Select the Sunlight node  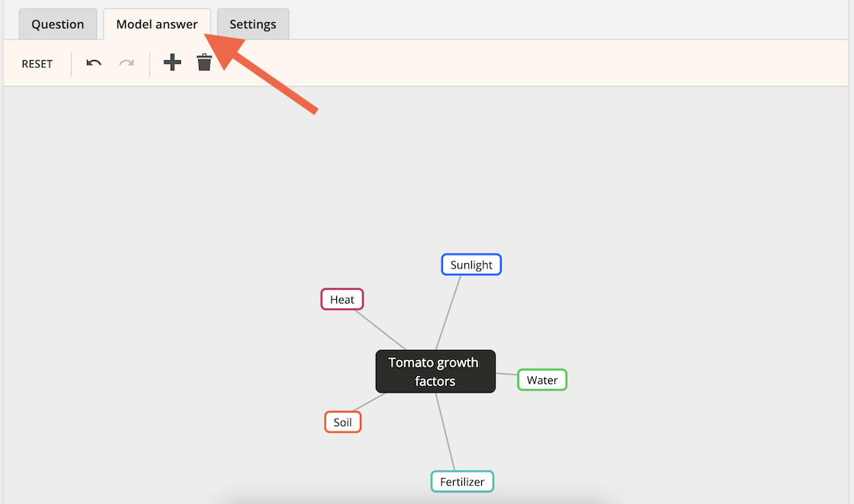(471, 265)
